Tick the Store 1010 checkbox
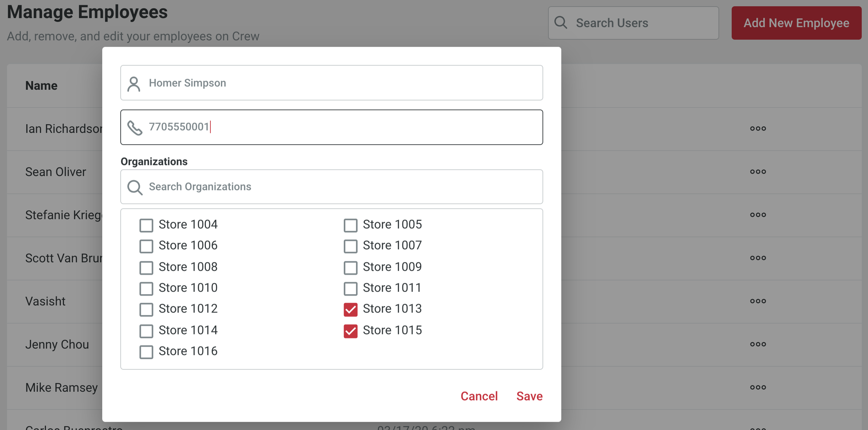This screenshot has height=430, width=868. 146,289
